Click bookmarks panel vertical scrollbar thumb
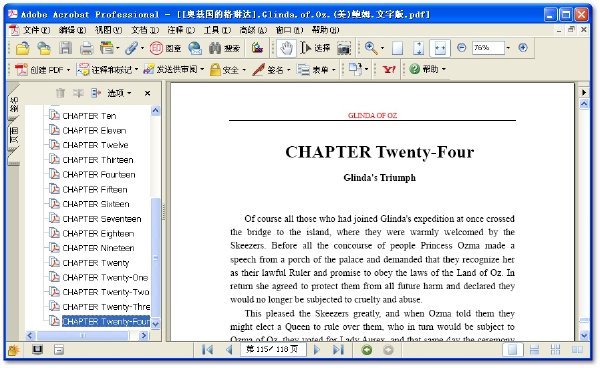The width and height of the screenshot is (600, 368). click(x=155, y=257)
